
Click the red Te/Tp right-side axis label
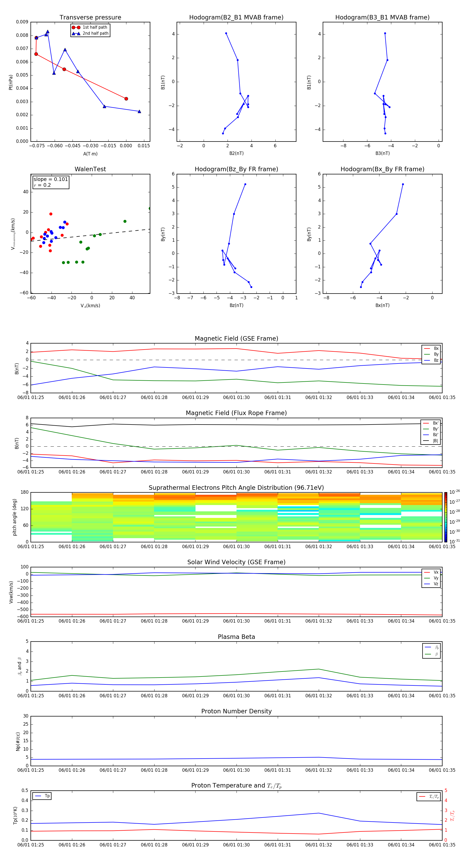(x=453, y=815)
